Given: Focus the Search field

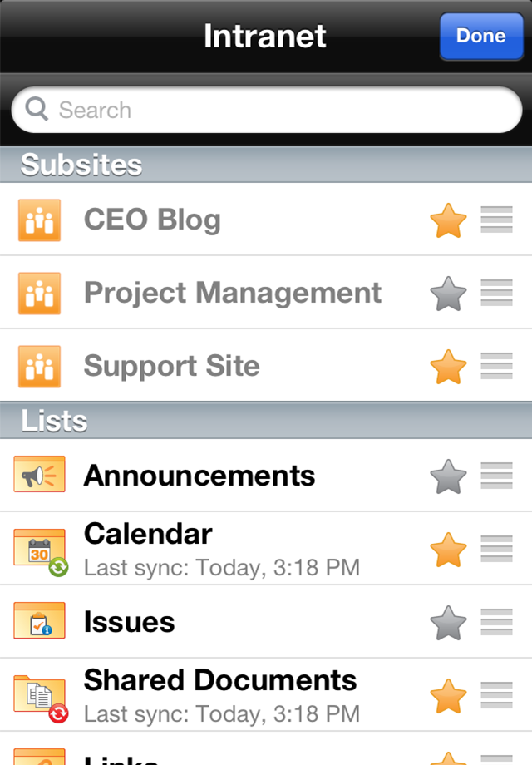Looking at the screenshot, I should (x=274, y=110).
